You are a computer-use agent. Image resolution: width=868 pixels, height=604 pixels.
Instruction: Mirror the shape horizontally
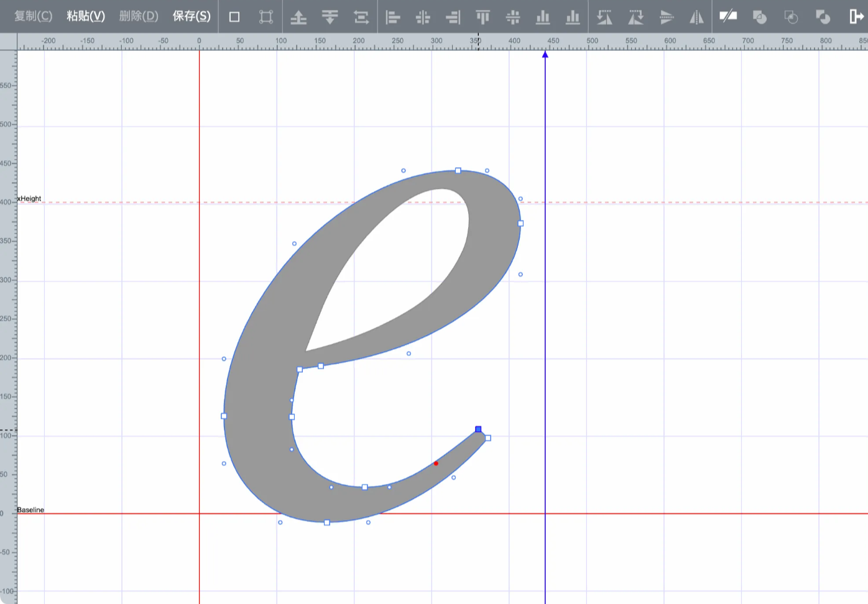(696, 17)
